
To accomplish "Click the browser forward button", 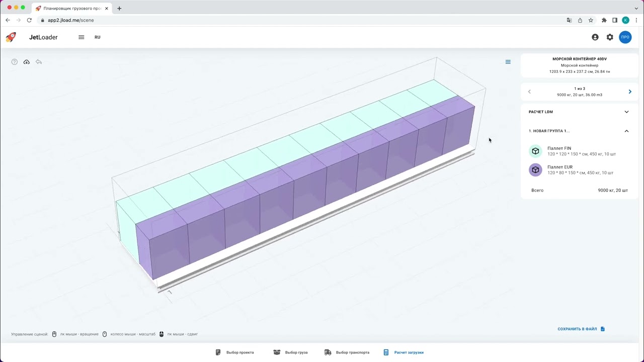I will coord(19,20).
